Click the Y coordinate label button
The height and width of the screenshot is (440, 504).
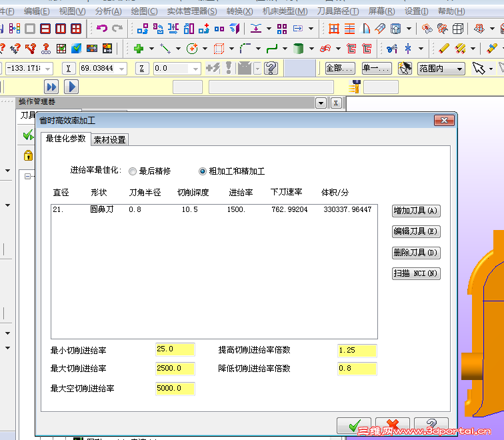click(x=68, y=69)
